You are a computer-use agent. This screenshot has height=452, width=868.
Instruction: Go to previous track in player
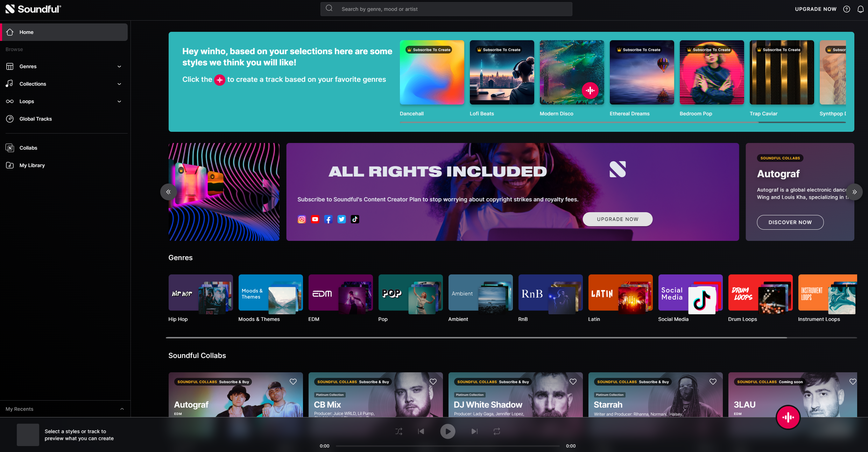tap(421, 431)
